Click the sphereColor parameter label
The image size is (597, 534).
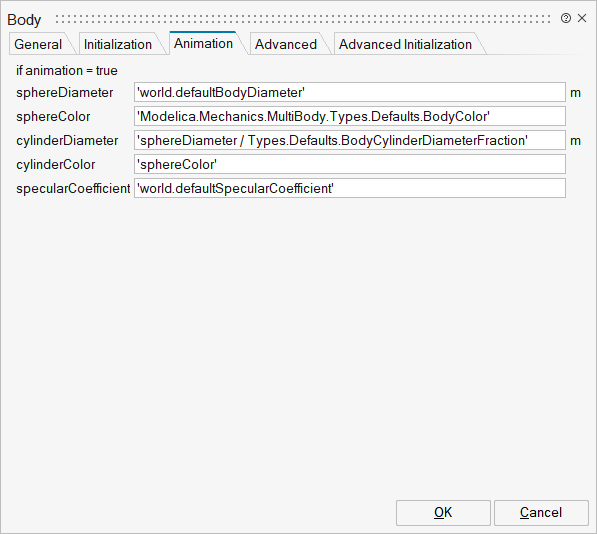click(53, 116)
